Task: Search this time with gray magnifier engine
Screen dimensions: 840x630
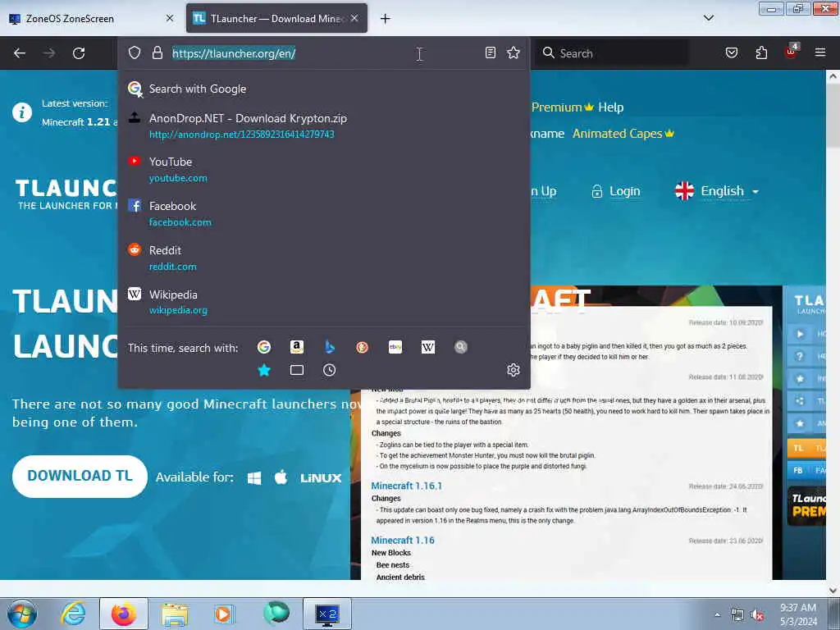Action: point(461,347)
